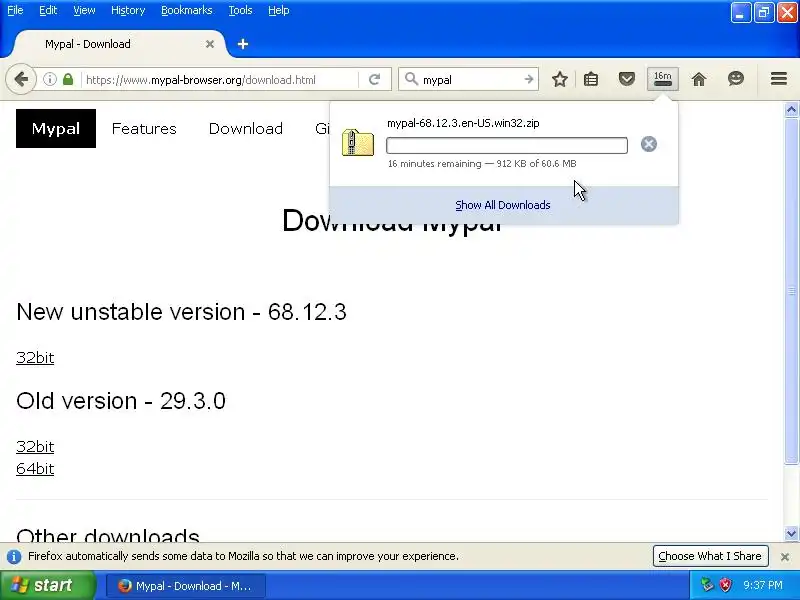
Task: Open the Hello chat smiley icon
Action: coord(736,79)
